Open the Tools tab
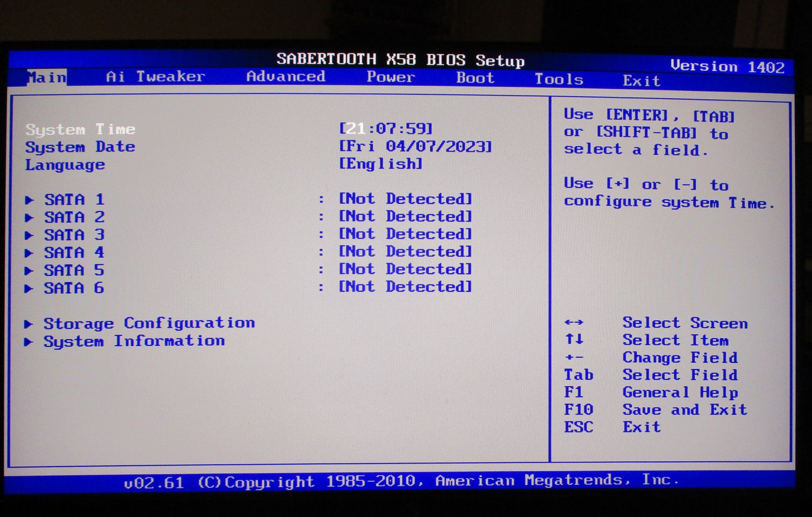This screenshot has width=812, height=517. pos(559,79)
